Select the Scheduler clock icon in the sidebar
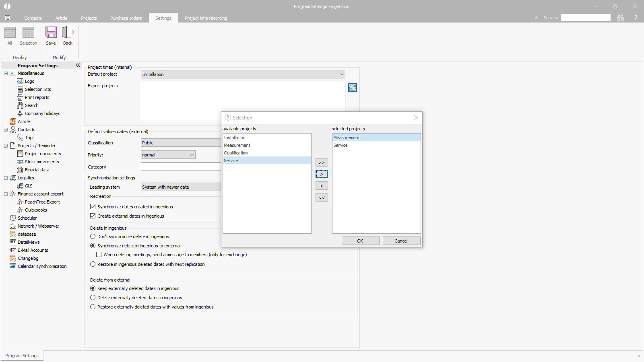Viewport: 644px width, 362px height. [13, 218]
